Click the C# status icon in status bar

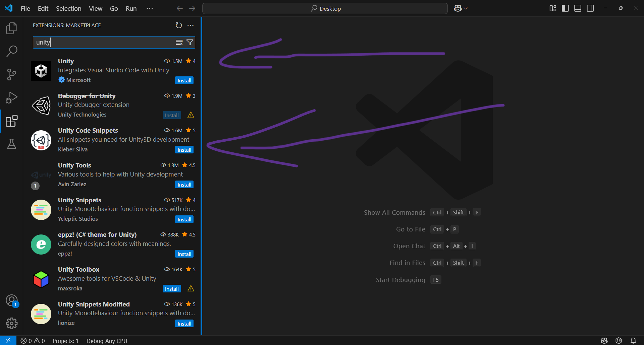[619, 341]
